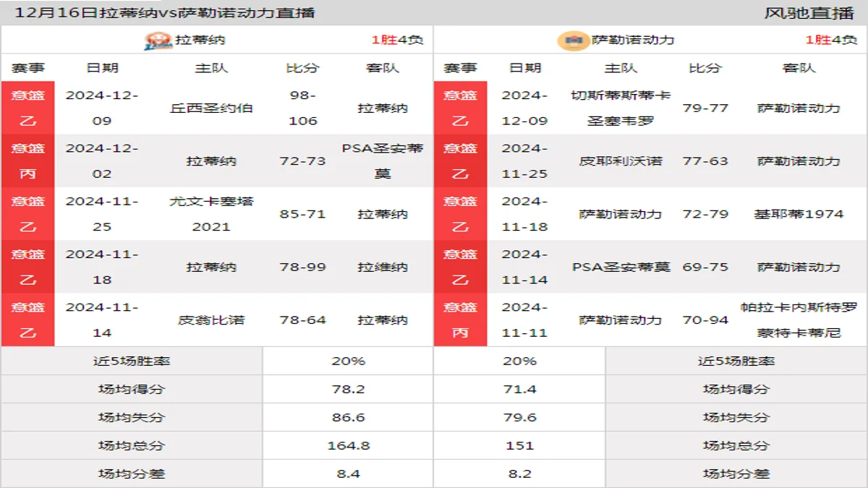The image size is (868, 488).
Task: Click the 79.6 points-conceded value
Action: tap(519, 417)
